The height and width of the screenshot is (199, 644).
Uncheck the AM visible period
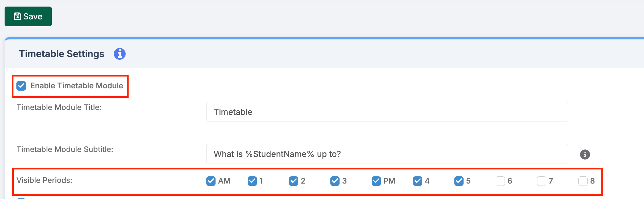coord(211,181)
